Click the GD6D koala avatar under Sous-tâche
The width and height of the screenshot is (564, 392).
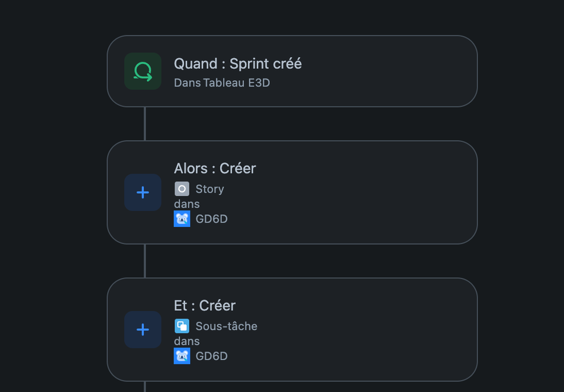(x=182, y=356)
